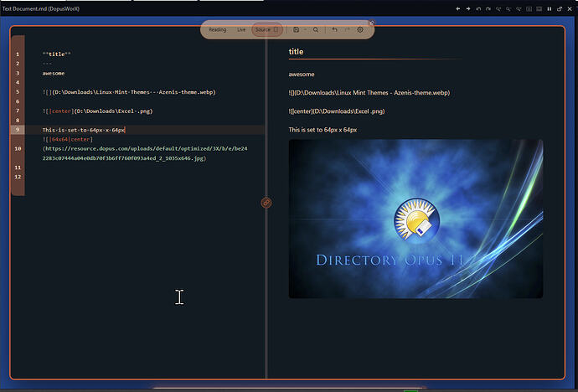Switch to Live mode

(241, 29)
